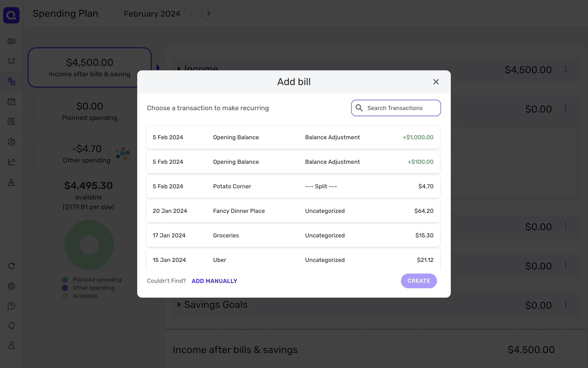588x368 pixels.
Task: Click the refresh icon in sidebar
Action: [x=11, y=266]
